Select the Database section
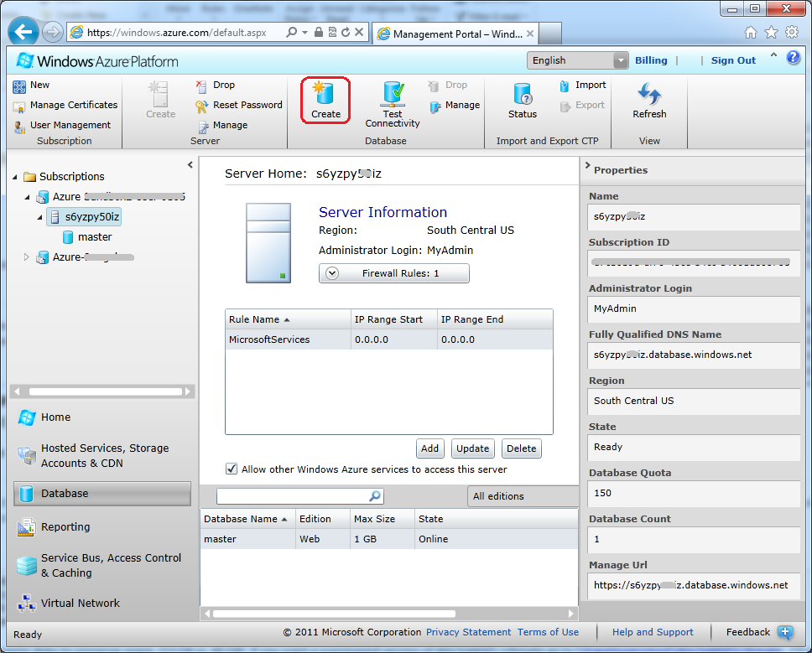This screenshot has height=653, width=812. (x=102, y=494)
